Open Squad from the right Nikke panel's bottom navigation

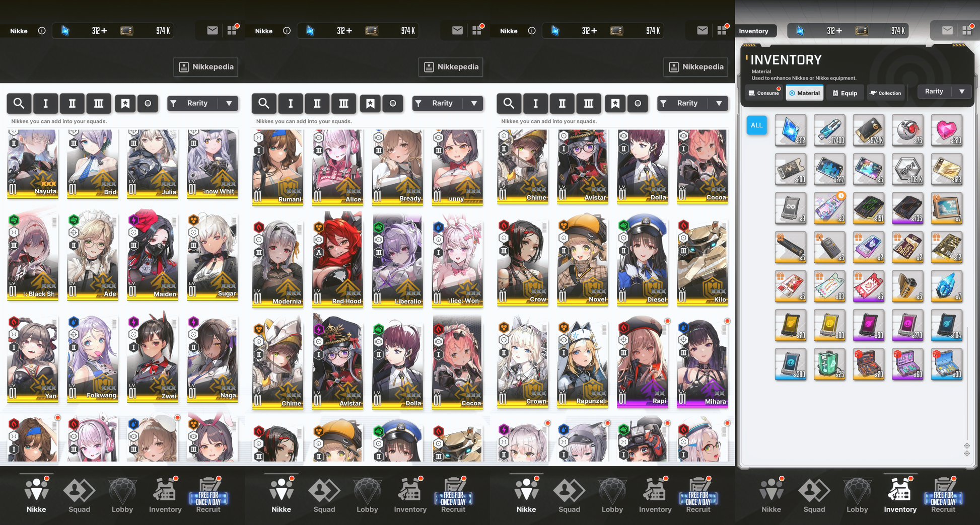[569, 495]
